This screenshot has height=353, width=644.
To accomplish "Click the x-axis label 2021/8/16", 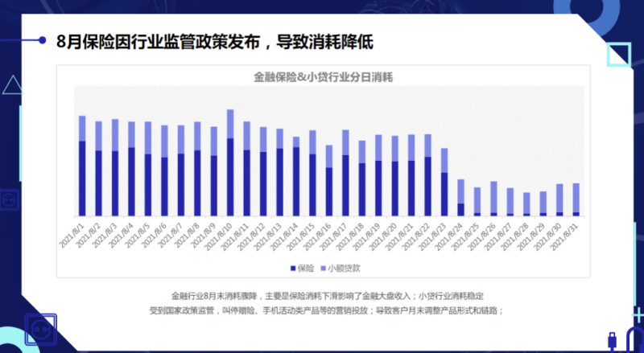I will tap(316, 237).
